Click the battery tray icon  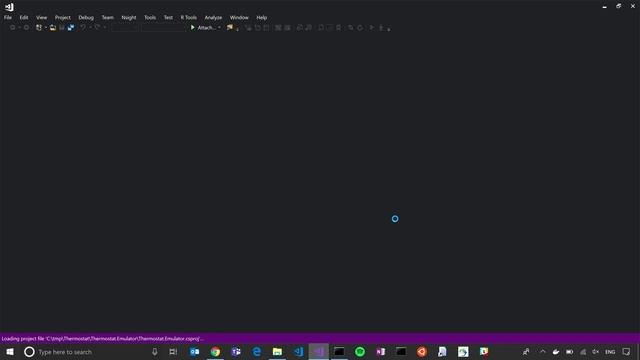569,352
